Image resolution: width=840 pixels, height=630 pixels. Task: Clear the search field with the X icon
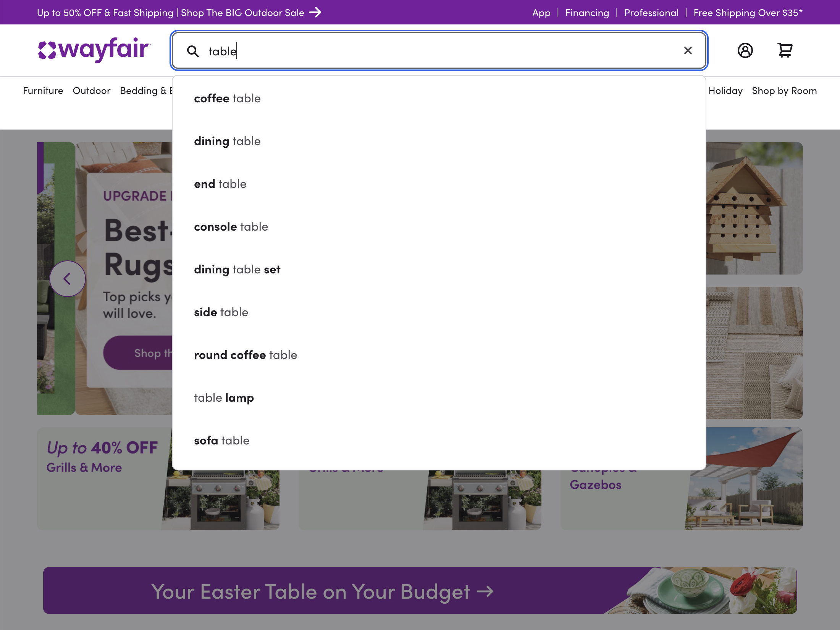[688, 50]
